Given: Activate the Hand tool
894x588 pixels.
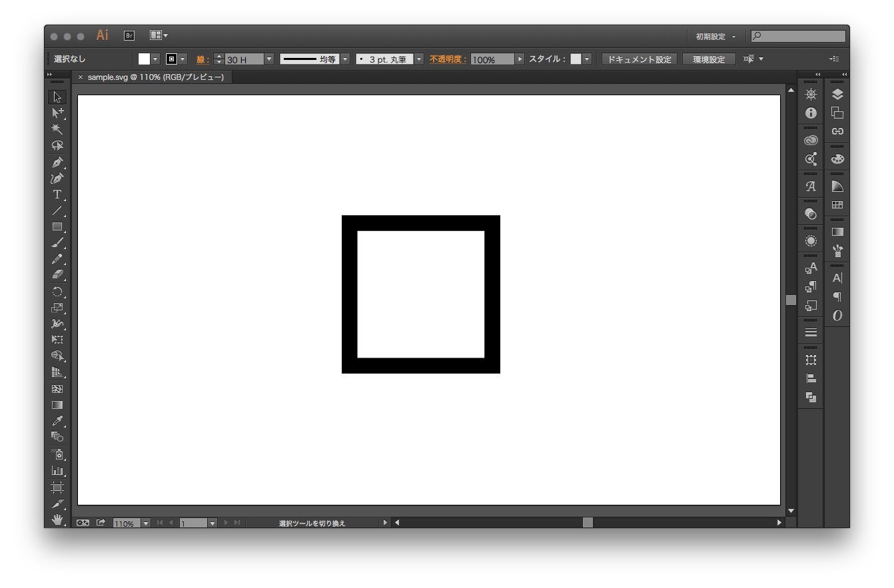Looking at the screenshot, I should 57,519.
